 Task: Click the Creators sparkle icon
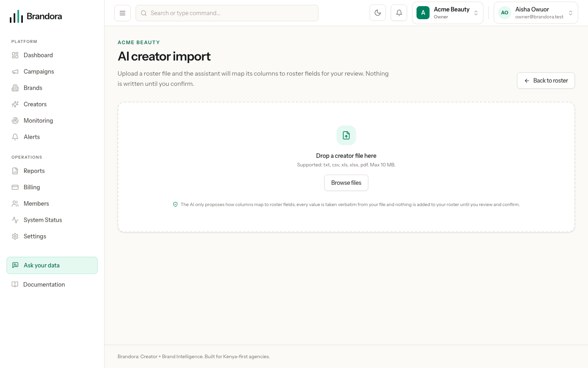tap(15, 104)
